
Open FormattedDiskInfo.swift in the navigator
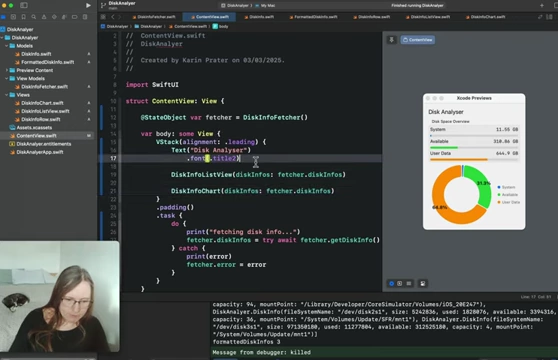coord(44,62)
